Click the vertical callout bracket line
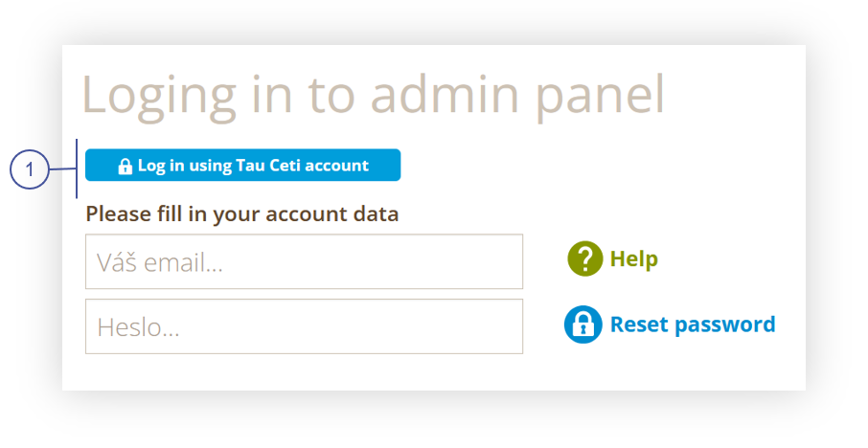The width and height of the screenshot is (868, 448). click(77, 168)
